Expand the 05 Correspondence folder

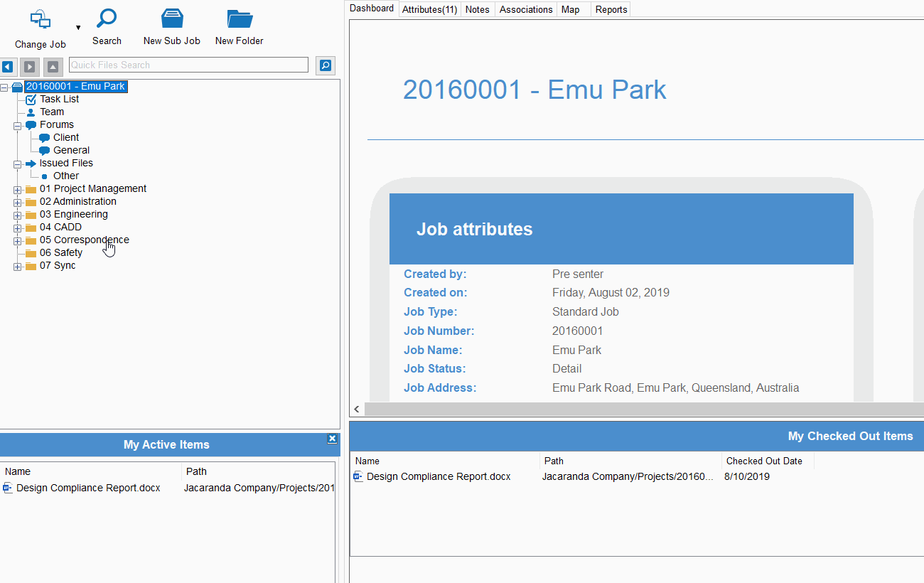coord(18,240)
